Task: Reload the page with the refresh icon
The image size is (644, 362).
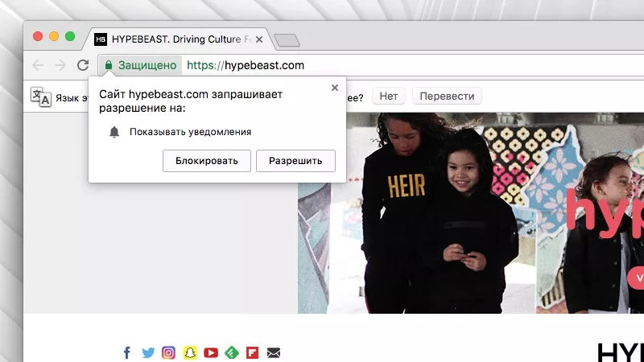Action: pyautogui.click(x=83, y=65)
